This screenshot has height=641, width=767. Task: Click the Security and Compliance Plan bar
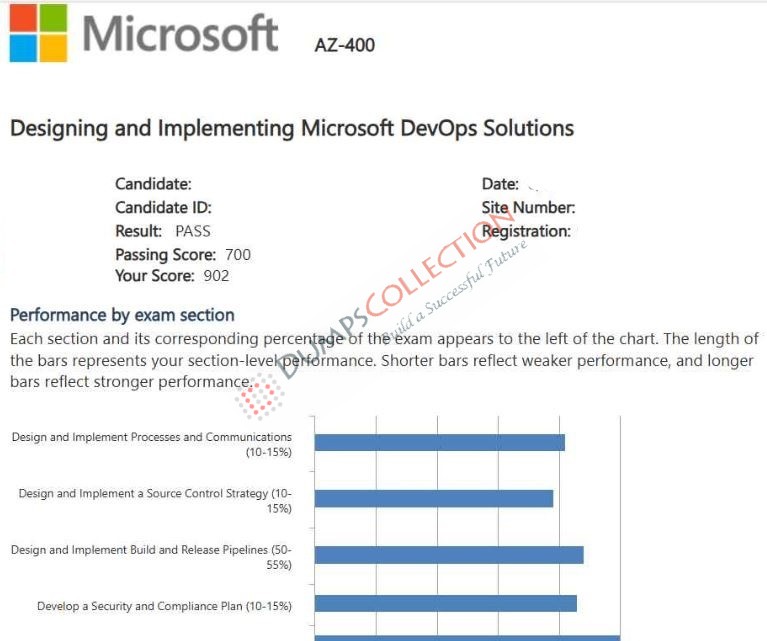[x=446, y=603]
